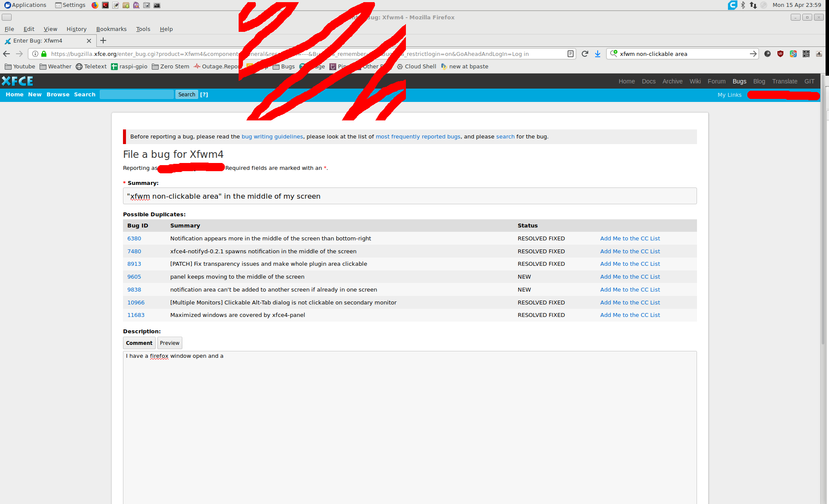This screenshot has height=504, width=829.
Task: Open the Applications menu in panel
Action: tap(25, 5)
